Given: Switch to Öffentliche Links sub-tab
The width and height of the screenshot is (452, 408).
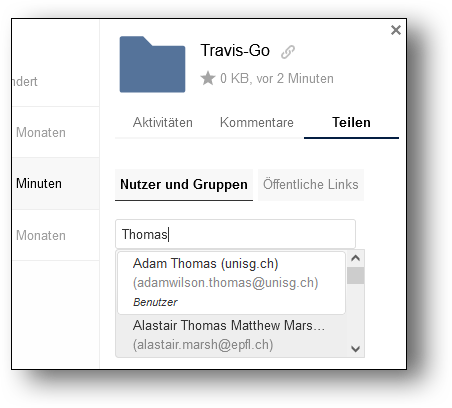Looking at the screenshot, I should tap(311, 185).
